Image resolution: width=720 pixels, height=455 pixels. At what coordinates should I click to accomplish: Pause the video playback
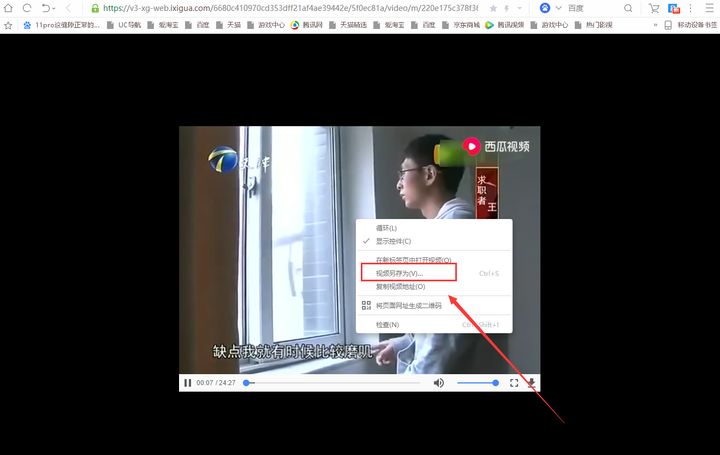click(187, 383)
